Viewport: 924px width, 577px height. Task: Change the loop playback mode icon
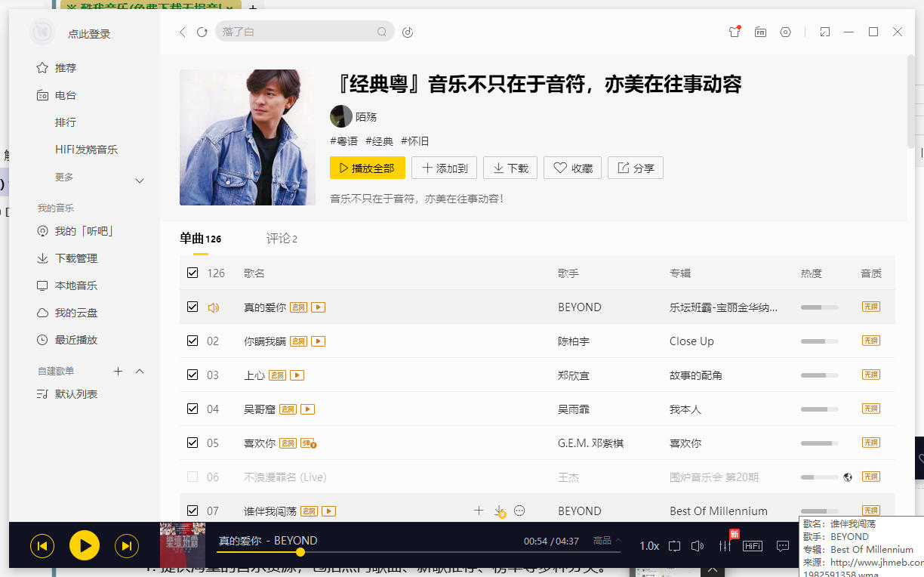[674, 545]
